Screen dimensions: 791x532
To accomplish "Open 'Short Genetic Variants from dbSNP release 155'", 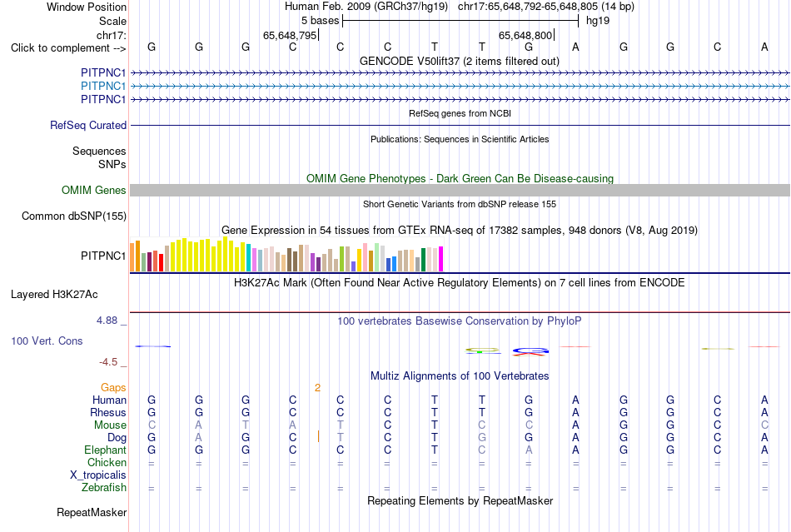I will click(460, 204).
